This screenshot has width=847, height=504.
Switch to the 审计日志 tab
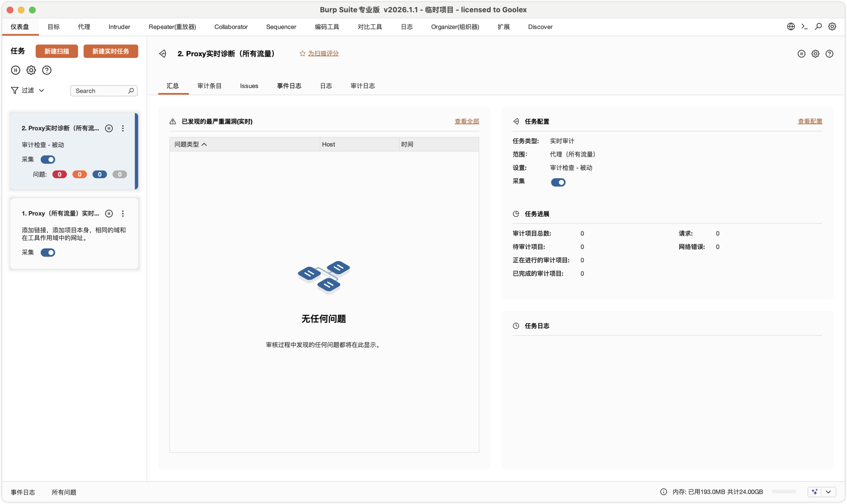[x=363, y=86]
